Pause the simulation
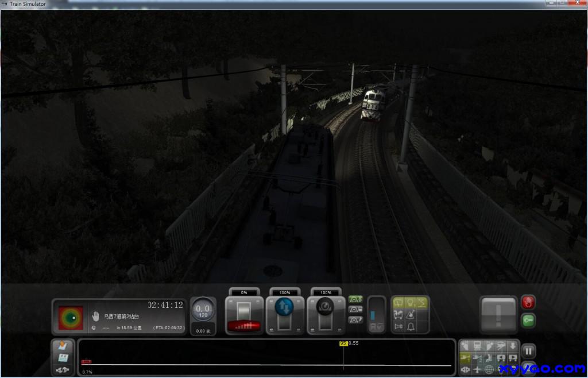The height and width of the screenshot is (378, 588). click(x=528, y=350)
